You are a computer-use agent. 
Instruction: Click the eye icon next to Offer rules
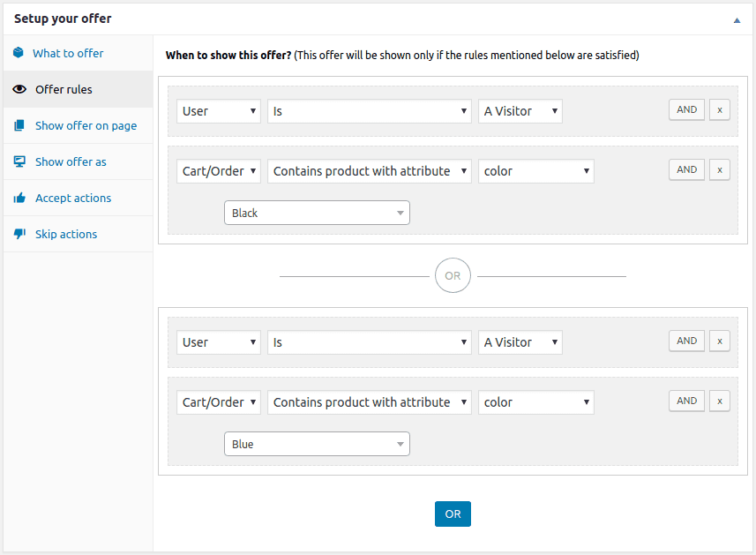click(x=19, y=89)
